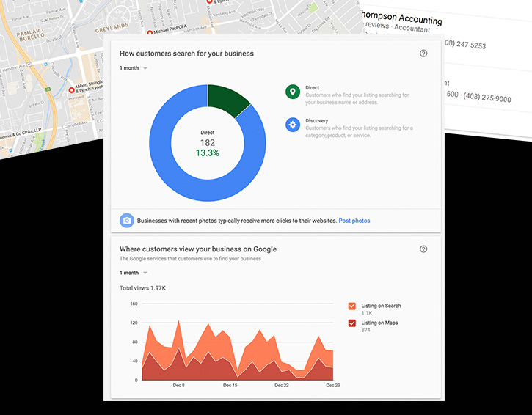Click the Loomis & Co CPAs, LLP map label

pos(21,134)
